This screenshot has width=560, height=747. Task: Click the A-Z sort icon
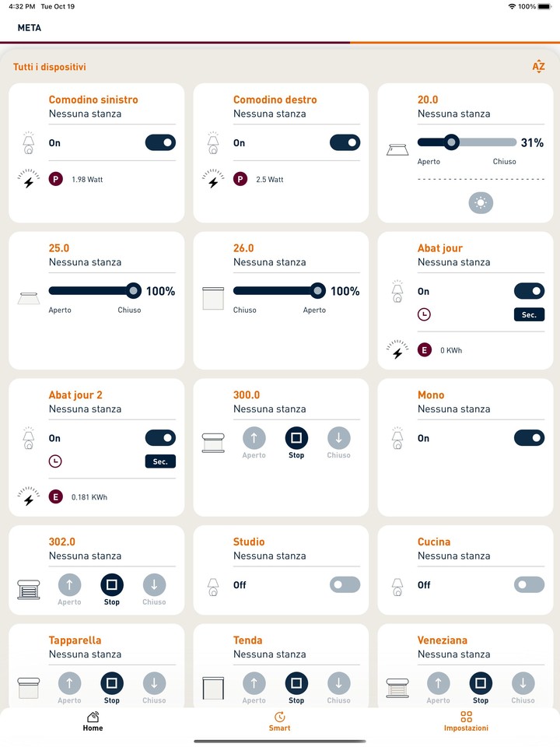pyautogui.click(x=538, y=67)
